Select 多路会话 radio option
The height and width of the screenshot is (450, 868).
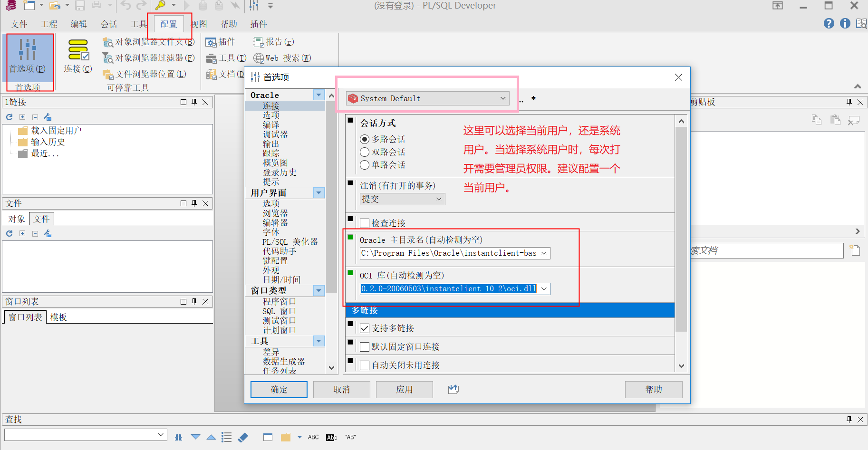click(x=365, y=139)
